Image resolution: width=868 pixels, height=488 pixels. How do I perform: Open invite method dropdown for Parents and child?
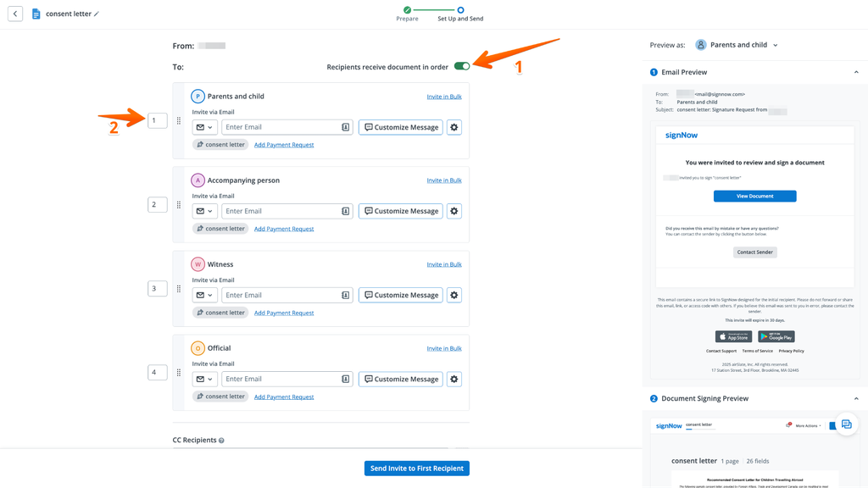pos(204,127)
